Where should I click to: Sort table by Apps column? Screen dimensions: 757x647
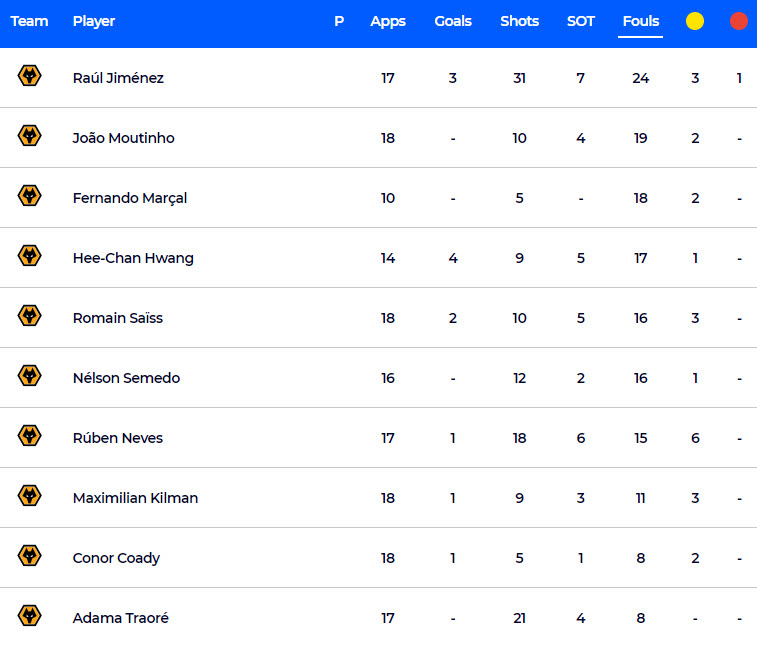coord(388,22)
